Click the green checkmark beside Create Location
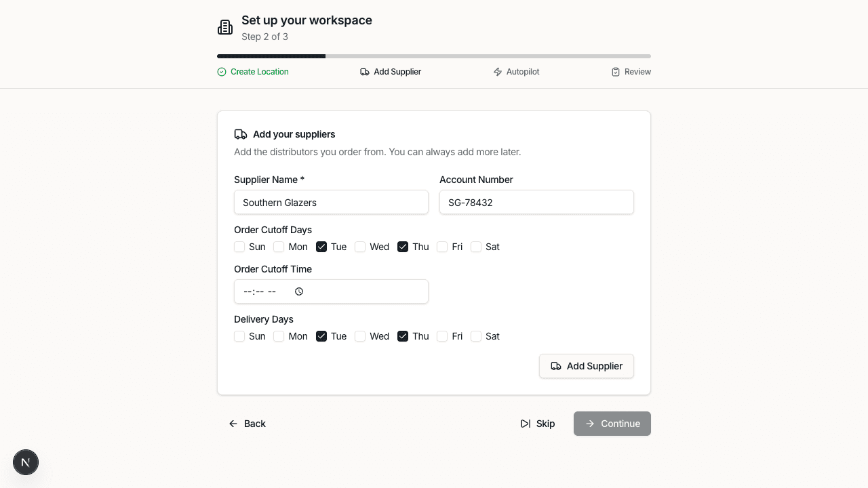This screenshot has width=868, height=488. 221,71
